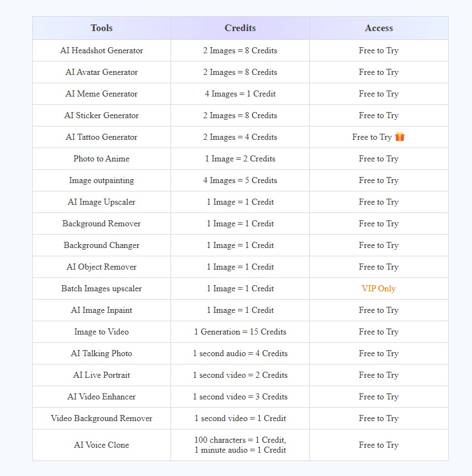The image size is (472, 476).
Task: Click the 1 Generation = 15 Credits cell
Action: point(240,332)
